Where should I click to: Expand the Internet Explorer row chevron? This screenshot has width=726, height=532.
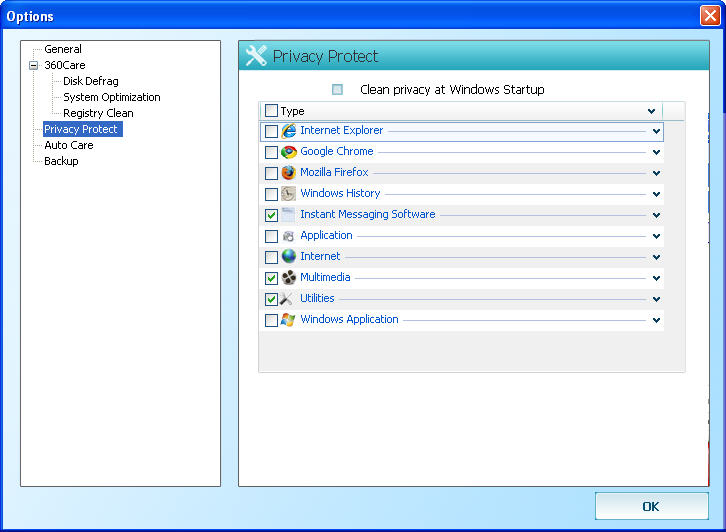pos(656,131)
